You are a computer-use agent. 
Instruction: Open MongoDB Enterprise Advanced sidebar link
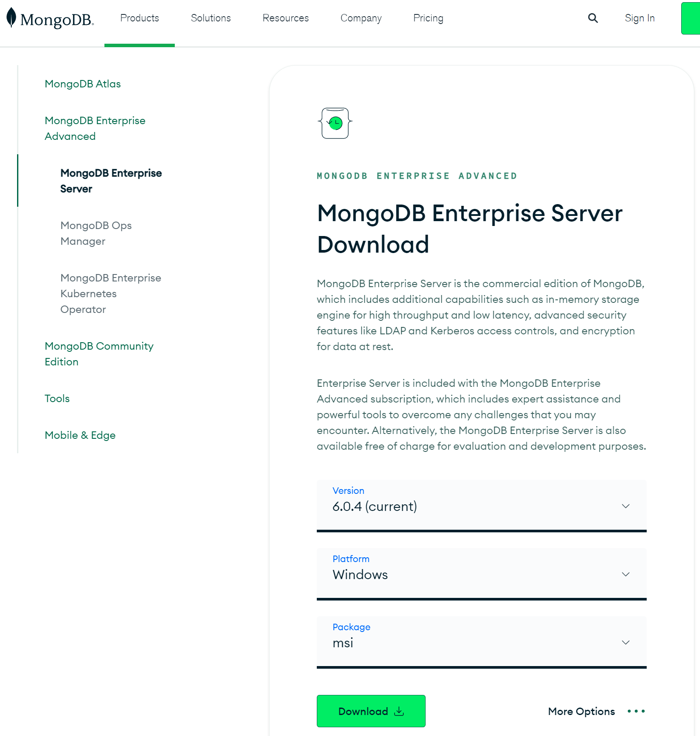pos(95,128)
